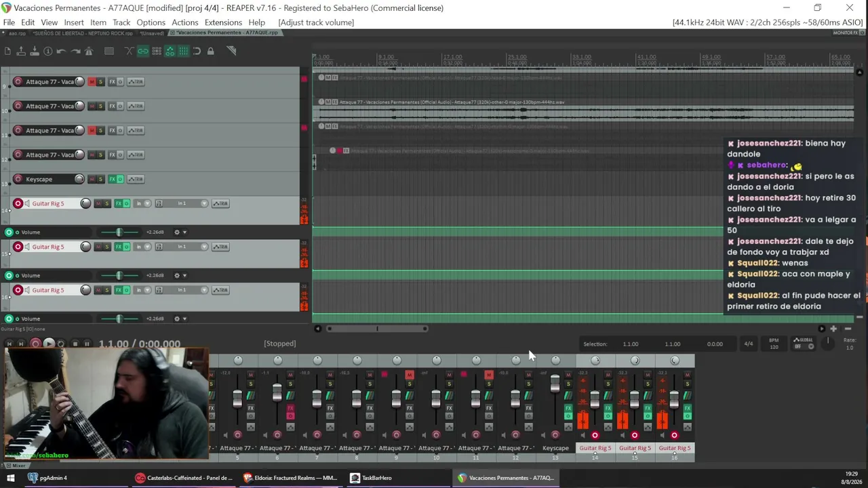The image size is (868, 488).
Task: Open the FX chain for Keyscape track
Action: tap(113, 179)
